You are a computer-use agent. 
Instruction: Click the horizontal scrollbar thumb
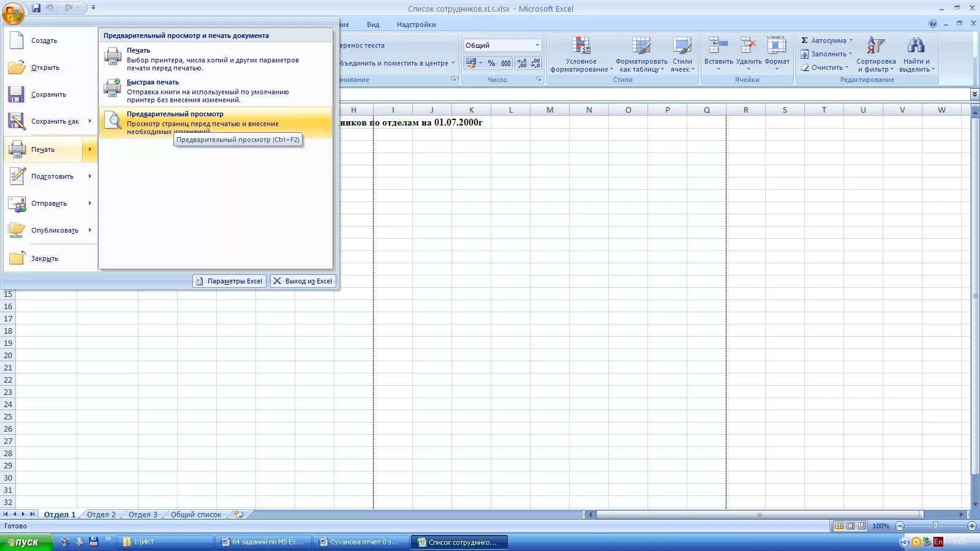tap(759, 515)
